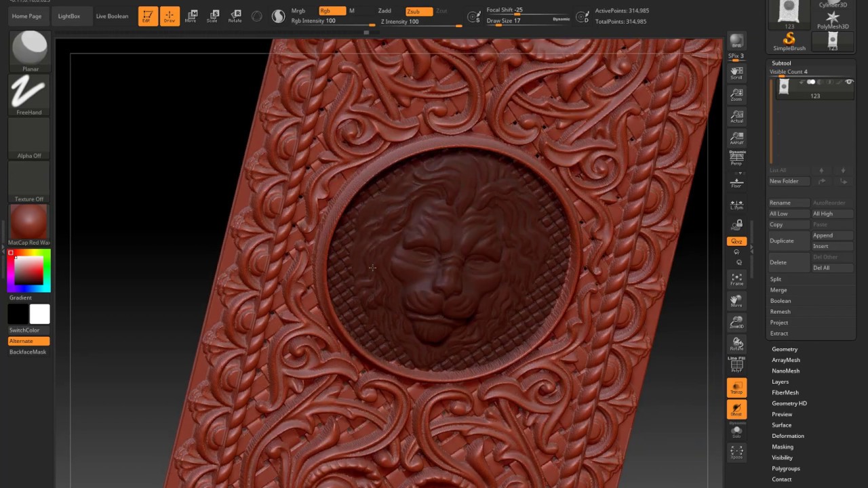Select the black main color swatch

tap(18, 314)
